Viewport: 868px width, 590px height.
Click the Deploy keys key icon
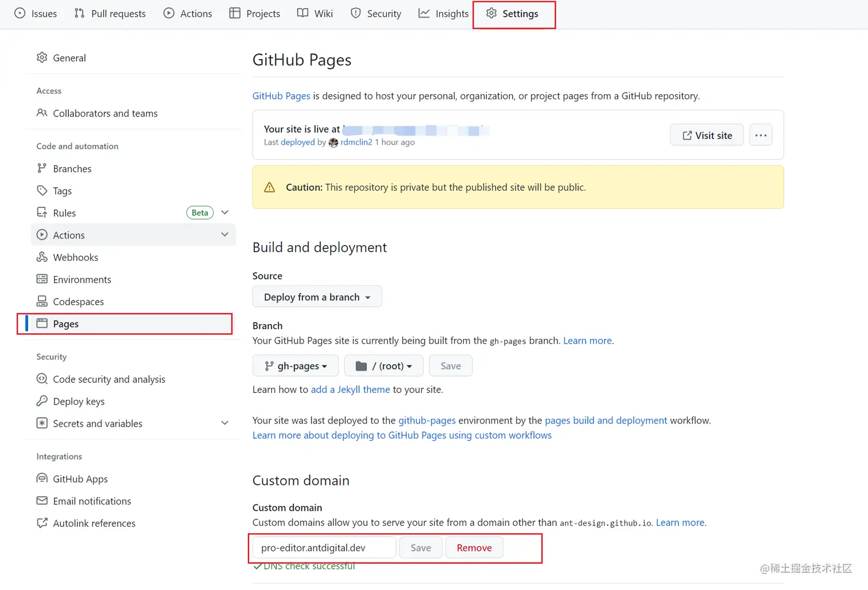(42, 401)
